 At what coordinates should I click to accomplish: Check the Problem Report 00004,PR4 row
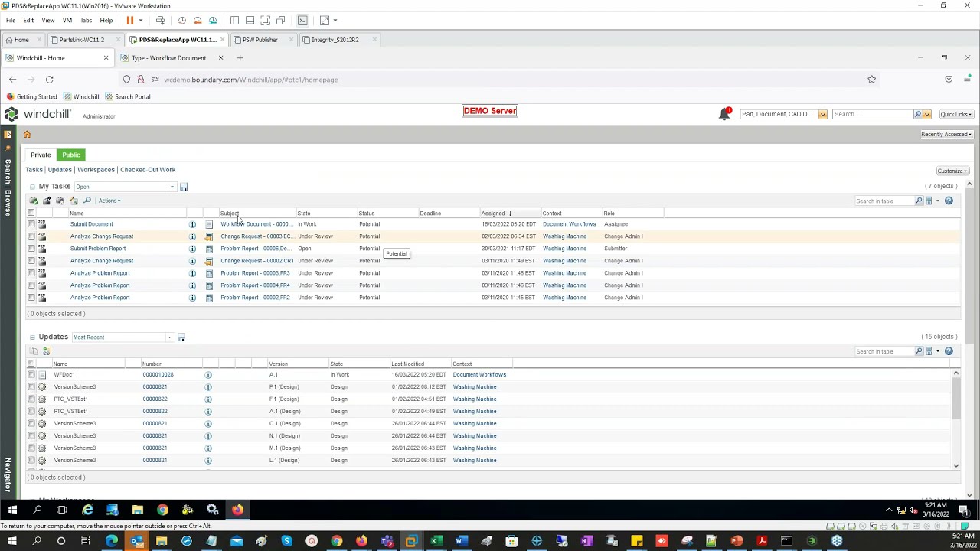[31, 285]
